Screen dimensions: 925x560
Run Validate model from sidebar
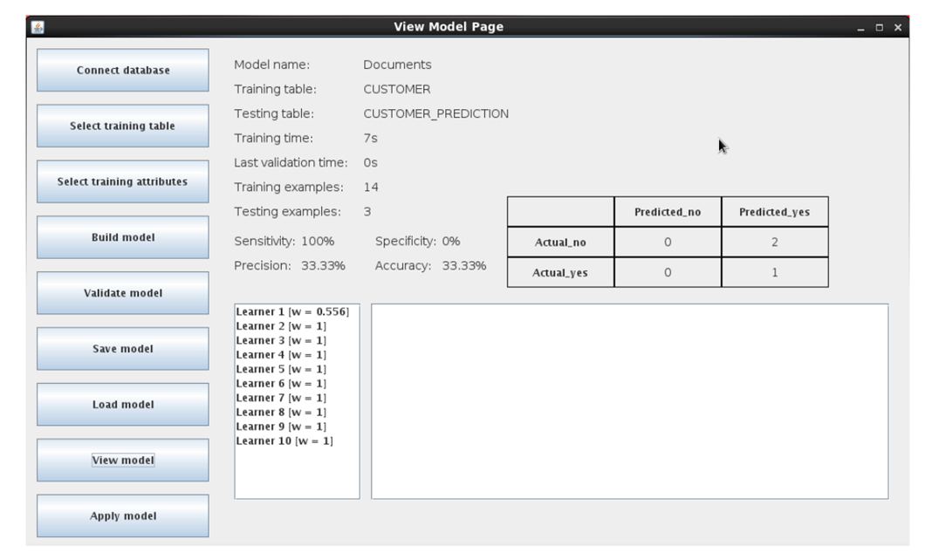pos(122,293)
